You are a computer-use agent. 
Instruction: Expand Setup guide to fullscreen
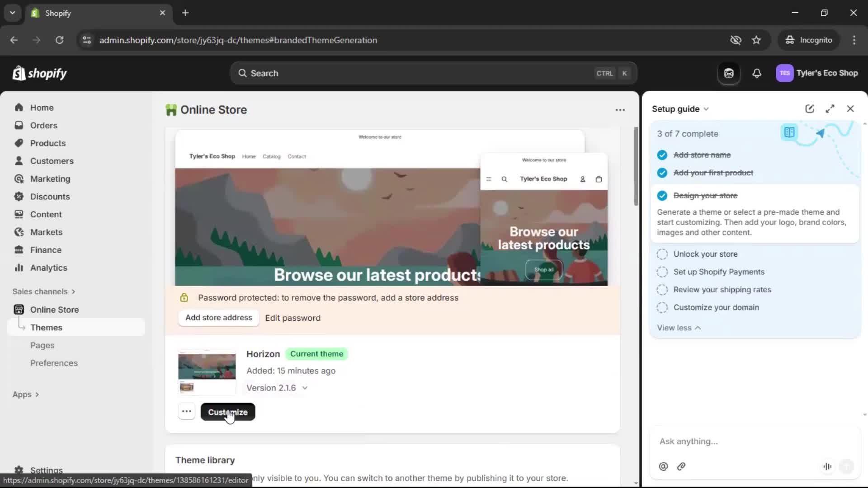point(830,108)
